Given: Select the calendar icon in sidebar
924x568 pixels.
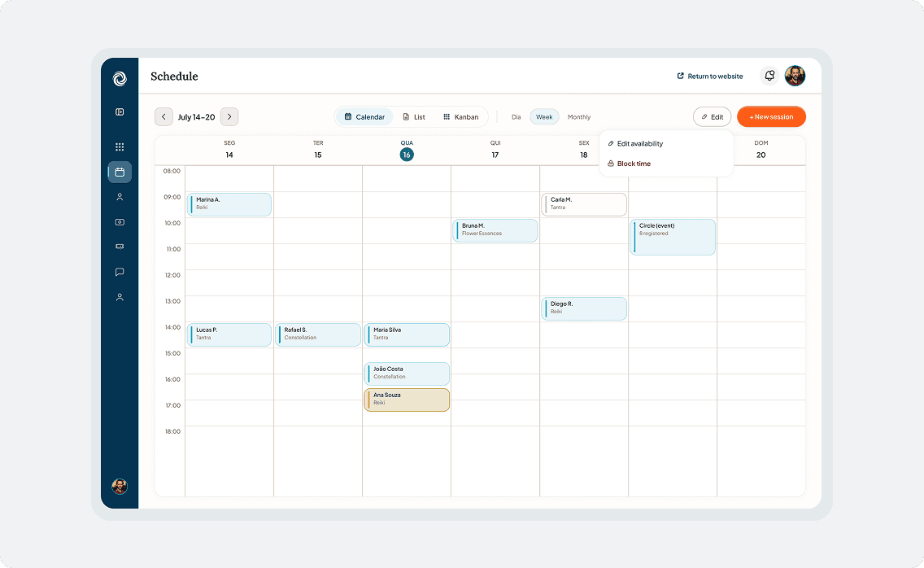Looking at the screenshot, I should point(120,173).
